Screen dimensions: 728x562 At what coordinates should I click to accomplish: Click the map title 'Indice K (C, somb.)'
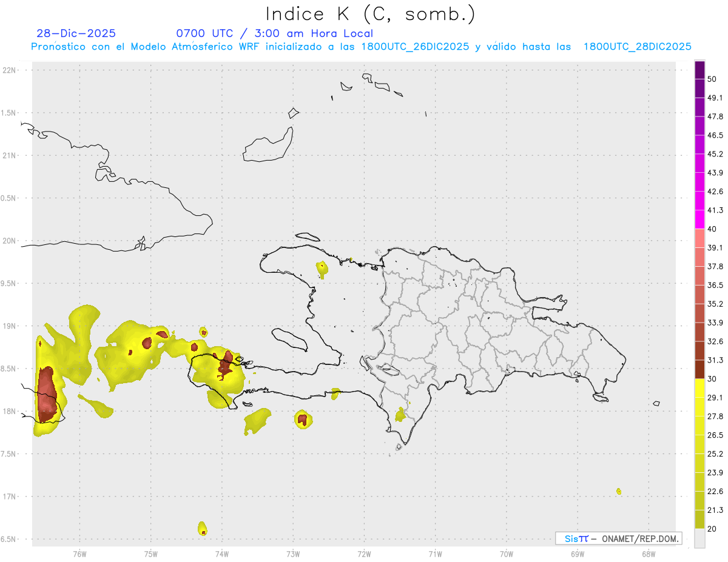(x=371, y=14)
